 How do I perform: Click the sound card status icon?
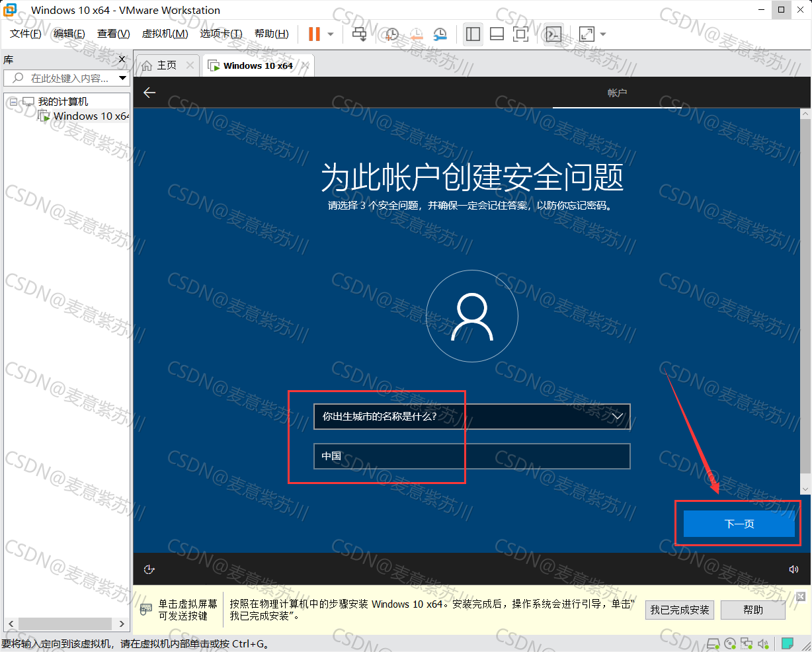(x=763, y=643)
